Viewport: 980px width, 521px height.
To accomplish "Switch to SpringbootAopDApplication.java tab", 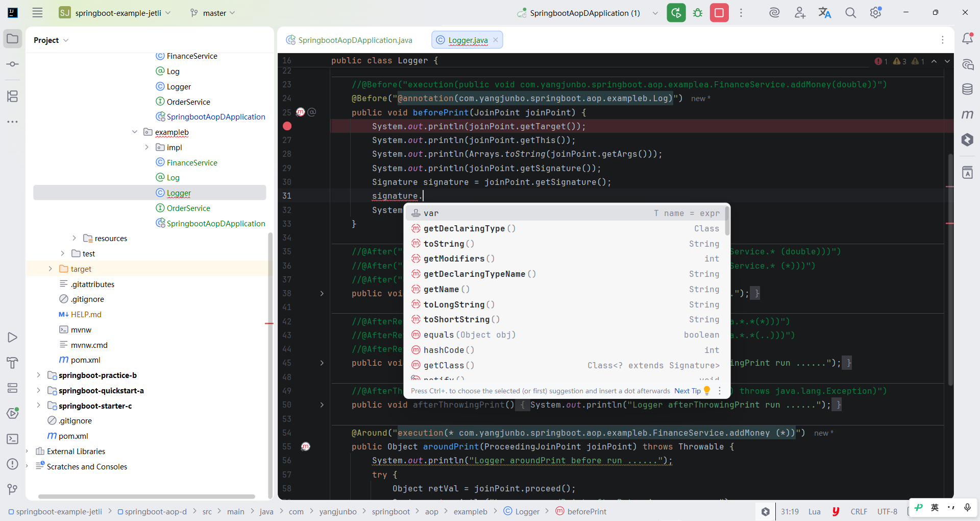I will 350,40.
